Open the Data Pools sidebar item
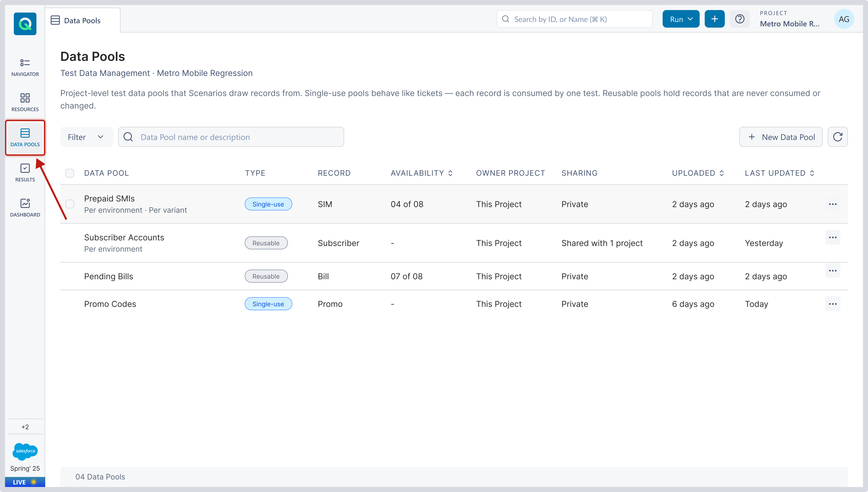Image resolution: width=868 pixels, height=492 pixels. (25, 137)
